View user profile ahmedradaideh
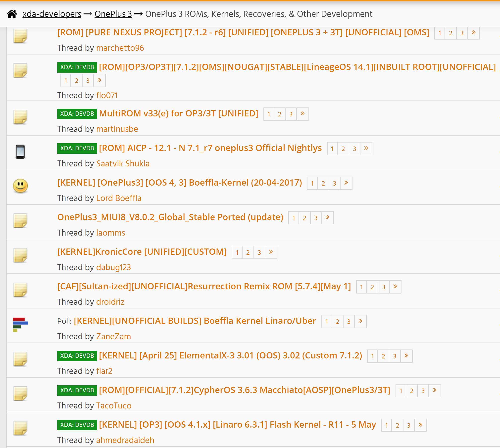This screenshot has height=448, width=500. click(x=125, y=440)
